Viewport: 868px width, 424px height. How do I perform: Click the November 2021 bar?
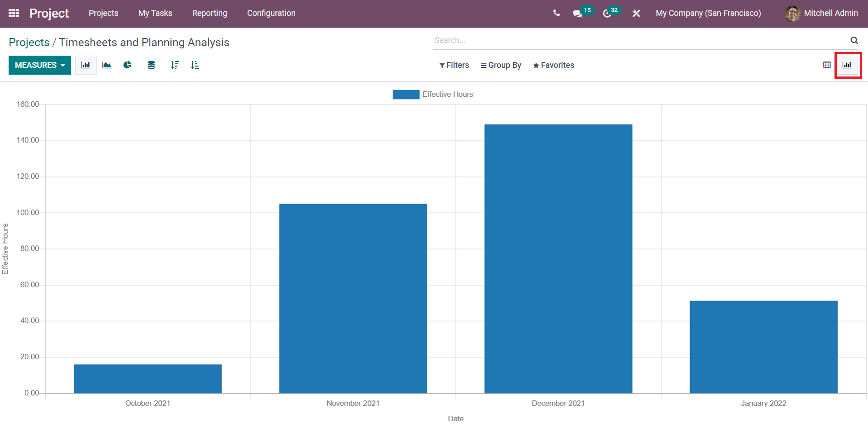coord(353,298)
